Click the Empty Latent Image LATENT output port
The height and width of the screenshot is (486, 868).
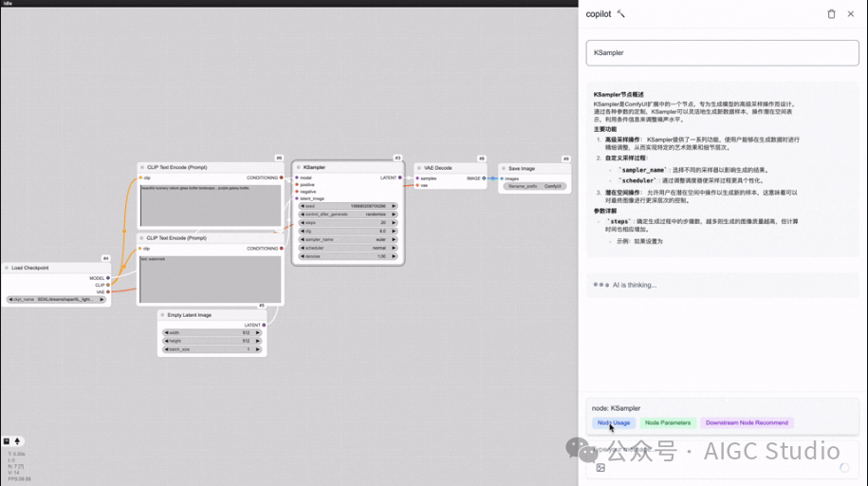[x=264, y=326]
